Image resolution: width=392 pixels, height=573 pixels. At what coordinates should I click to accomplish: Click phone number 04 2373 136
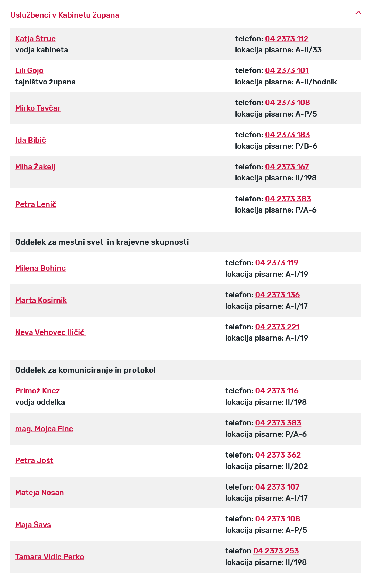pos(277,295)
